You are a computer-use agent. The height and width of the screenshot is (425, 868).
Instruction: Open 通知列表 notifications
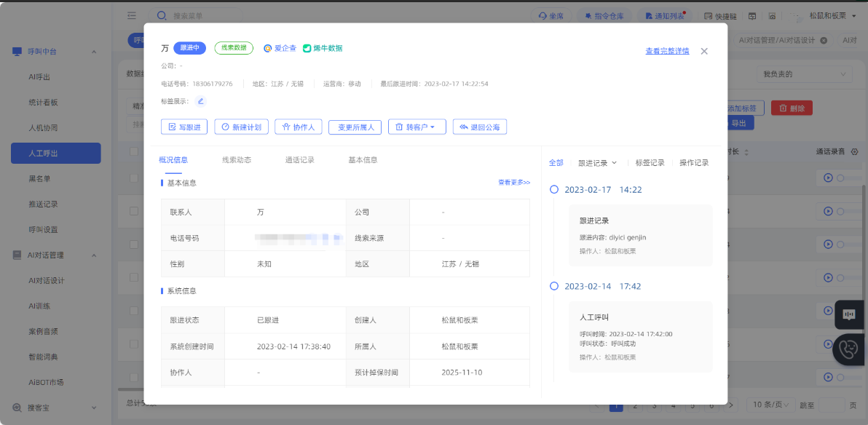(x=663, y=16)
